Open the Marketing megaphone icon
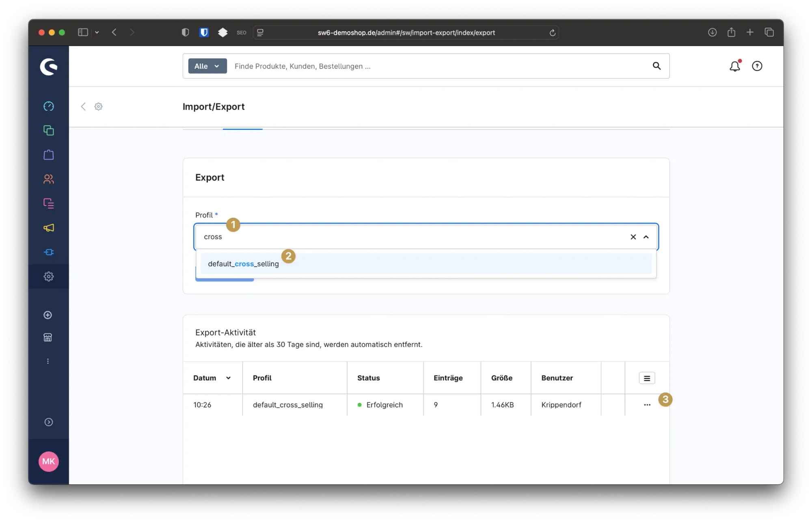This screenshot has width=812, height=522. click(x=49, y=228)
